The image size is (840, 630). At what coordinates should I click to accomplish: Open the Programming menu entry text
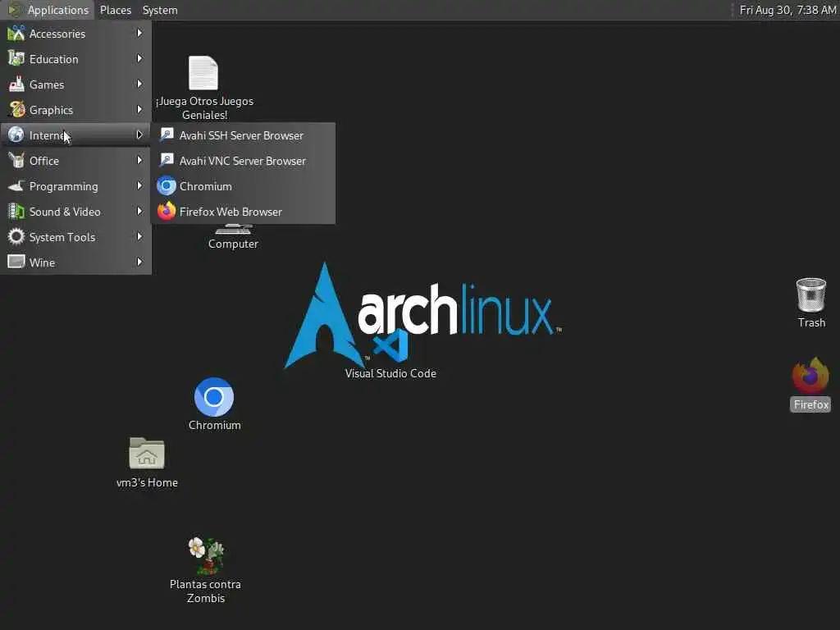click(64, 186)
